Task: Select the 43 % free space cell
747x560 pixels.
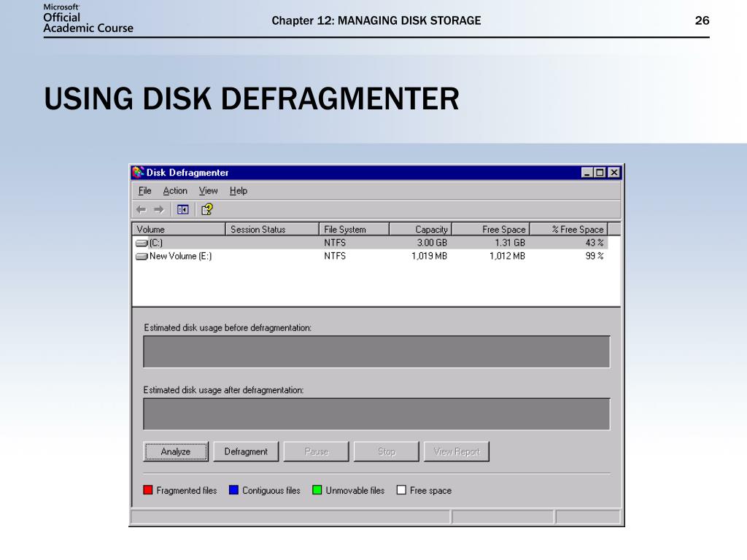Action: (594, 243)
